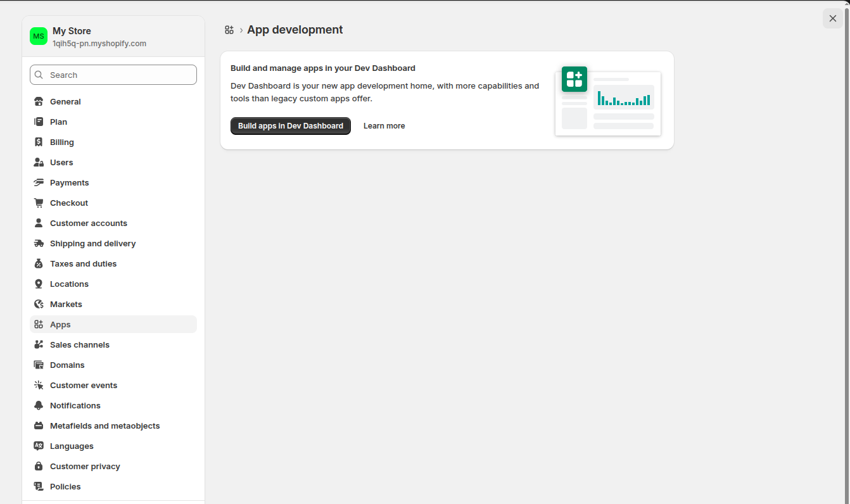Click the Checkout cart icon
Screen dimensions: 850x504
click(x=39, y=203)
